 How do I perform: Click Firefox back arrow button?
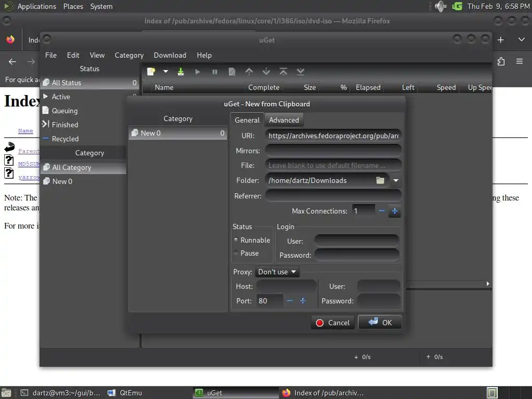click(x=12, y=61)
